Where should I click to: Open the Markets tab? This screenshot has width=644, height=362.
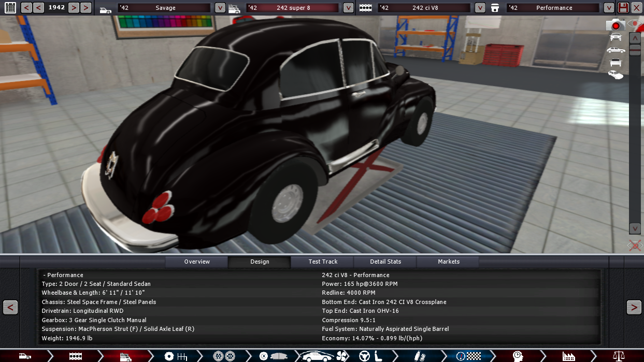click(x=448, y=262)
